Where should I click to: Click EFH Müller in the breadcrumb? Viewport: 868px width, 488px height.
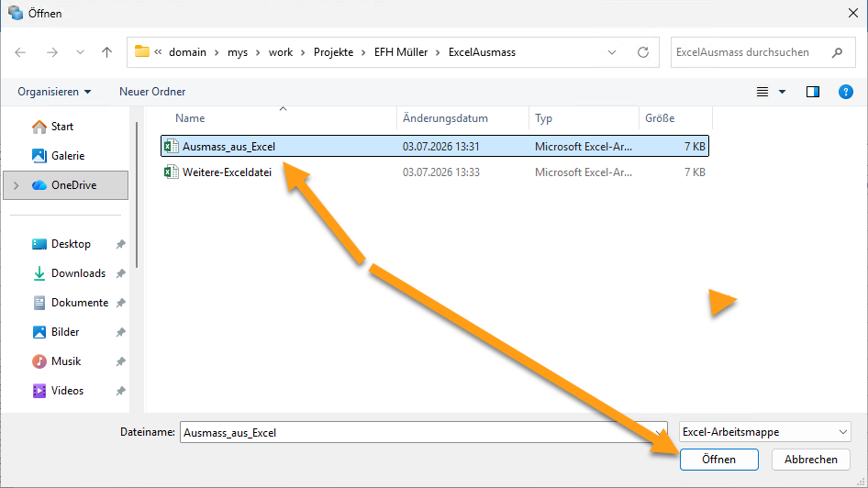(x=401, y=52)
